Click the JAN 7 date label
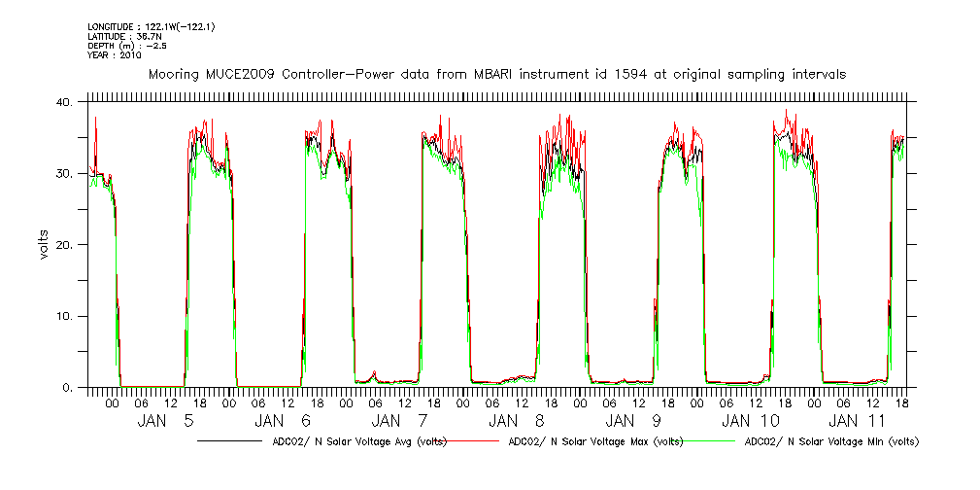This screenshot has width=980, height=490. (400, 421)
